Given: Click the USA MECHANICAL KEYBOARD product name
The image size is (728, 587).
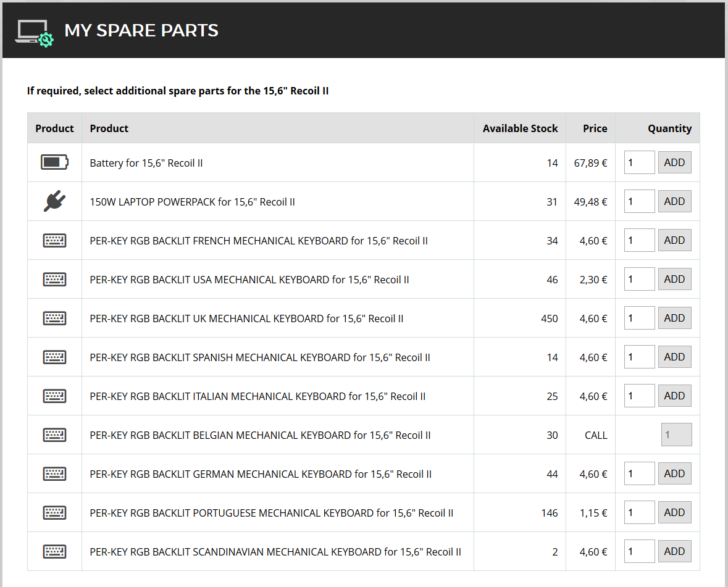Looking at the screenshot, I should point(249,280).
